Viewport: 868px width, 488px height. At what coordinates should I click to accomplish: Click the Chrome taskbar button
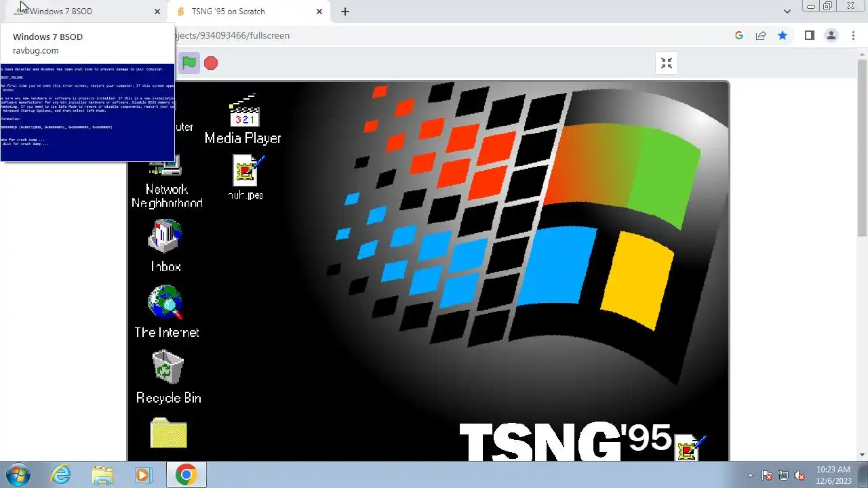186,474
